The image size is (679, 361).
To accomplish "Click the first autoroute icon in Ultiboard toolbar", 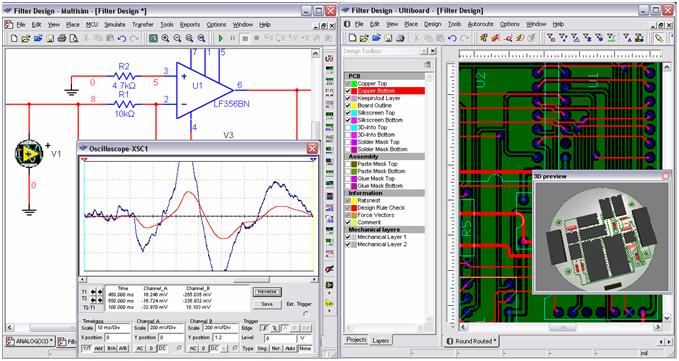I will pos(484,38).
